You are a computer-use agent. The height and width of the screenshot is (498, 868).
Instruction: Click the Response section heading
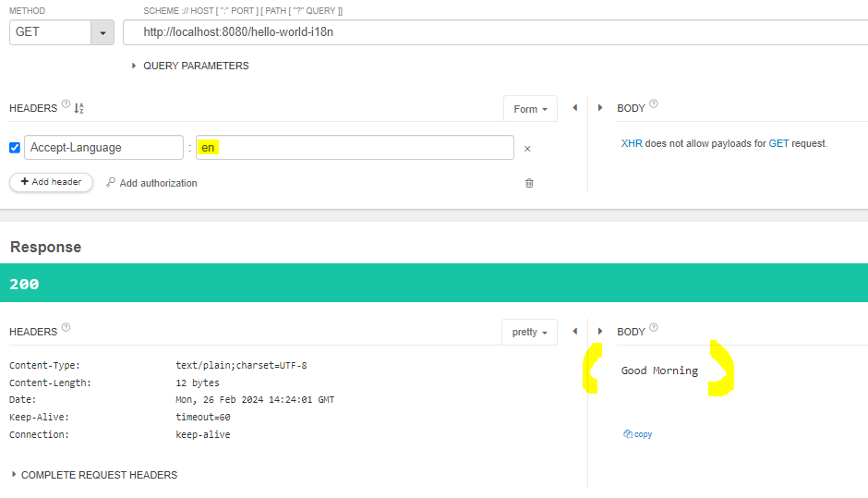coord(46,247)
